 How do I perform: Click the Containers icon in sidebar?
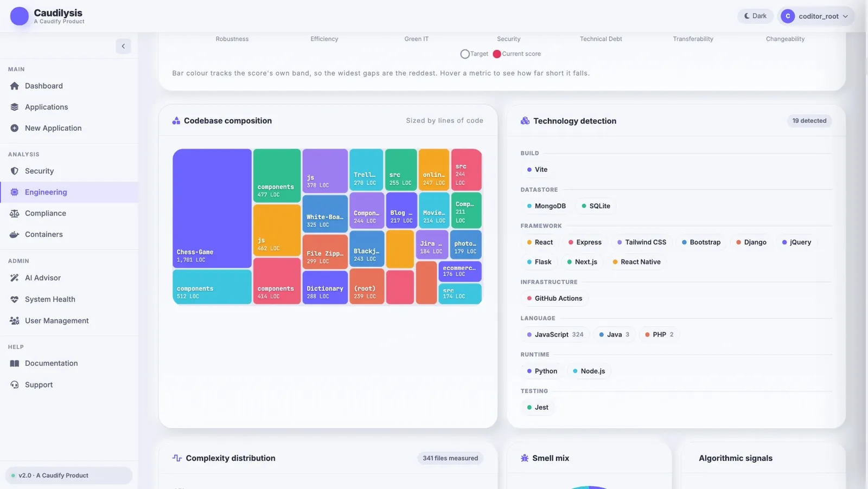(15, 234)
